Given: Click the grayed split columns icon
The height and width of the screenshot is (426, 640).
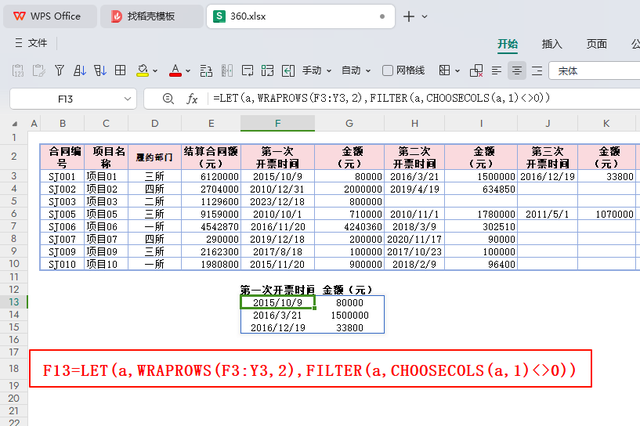Looking at the screenshot, I should coord(227,71).
